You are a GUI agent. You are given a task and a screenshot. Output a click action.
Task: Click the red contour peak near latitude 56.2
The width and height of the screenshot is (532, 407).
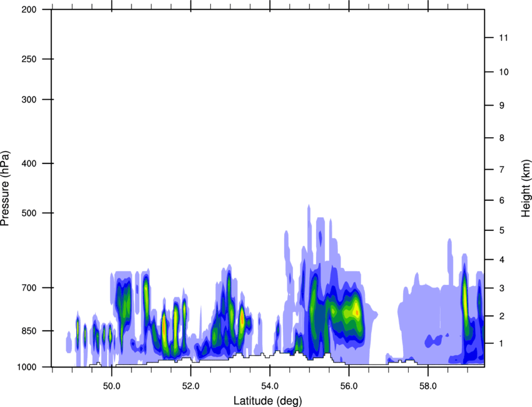tap(356, 311)
